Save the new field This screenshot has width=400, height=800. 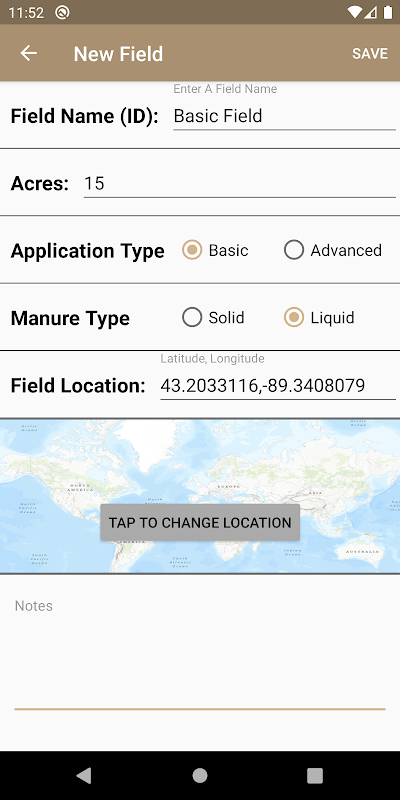(370, 53)
